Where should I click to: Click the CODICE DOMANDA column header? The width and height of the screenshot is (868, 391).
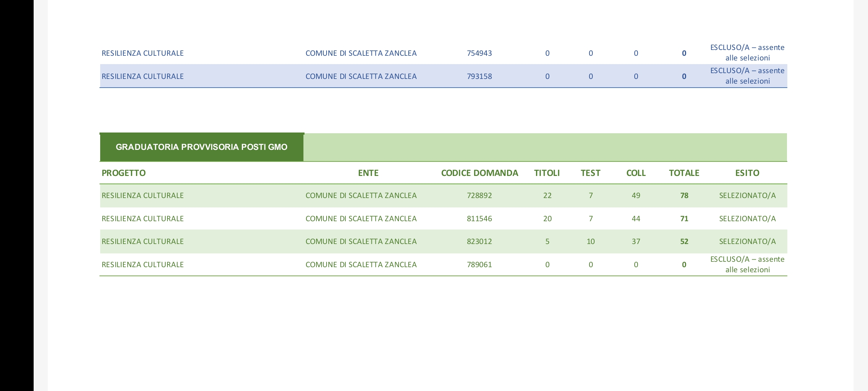point(480,173)
